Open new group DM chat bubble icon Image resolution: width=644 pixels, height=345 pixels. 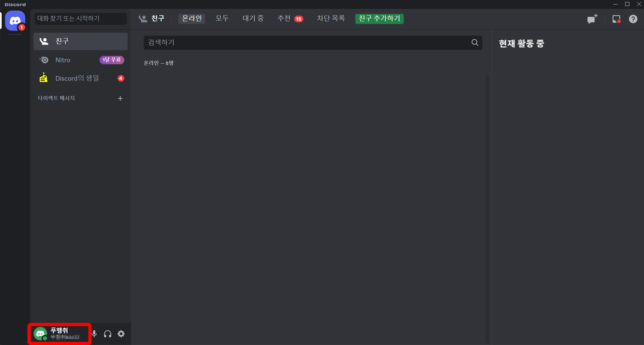(592, 19)
